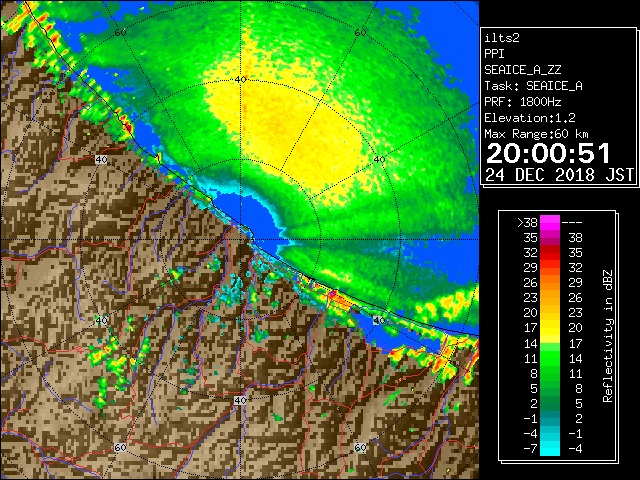Image resolution: width=640 pixels, height=480 pixels.
Task: Click the '40' range label due north of center
Action: 240,80
